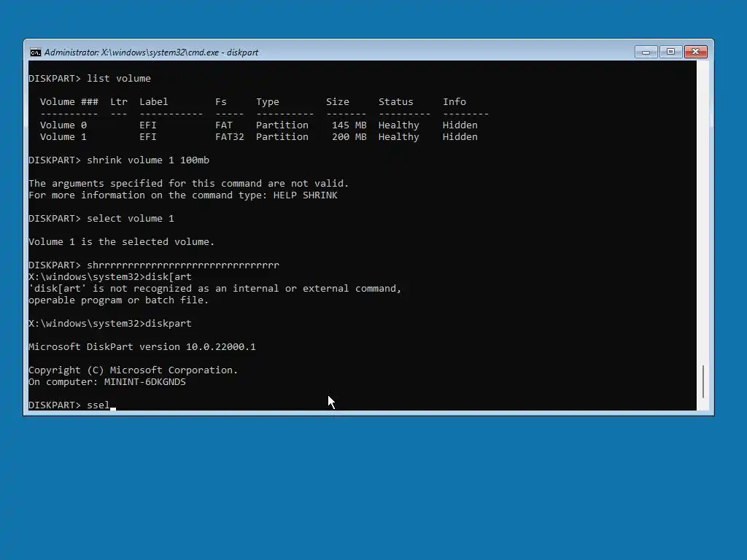
Task: Click the 'Type' column header
Action: click(267, 102)
